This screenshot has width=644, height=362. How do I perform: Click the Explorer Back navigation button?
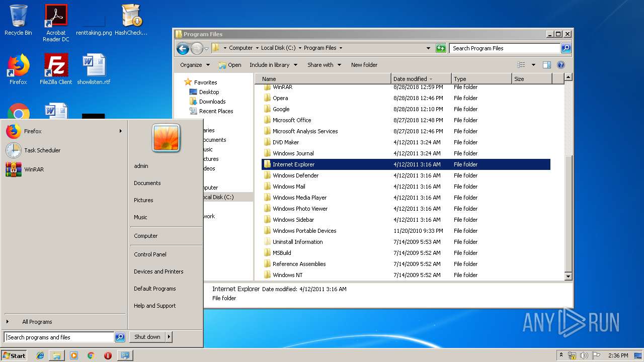[x=183, y=48]
